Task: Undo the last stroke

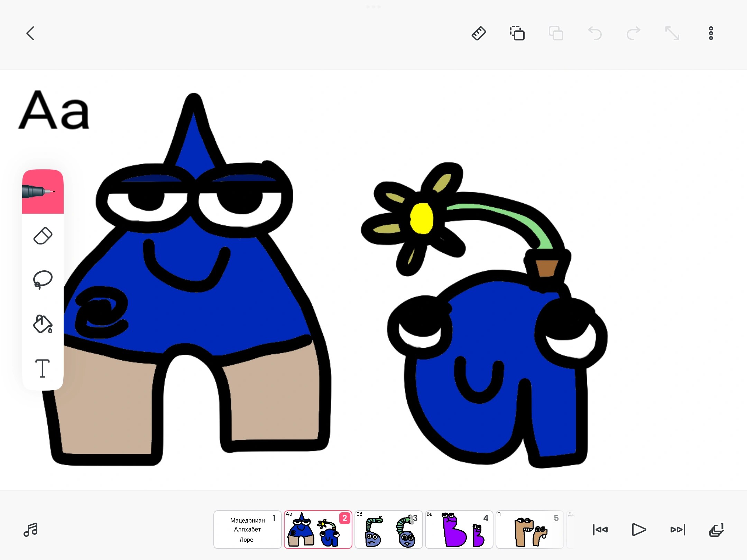Action: [595, 34]
